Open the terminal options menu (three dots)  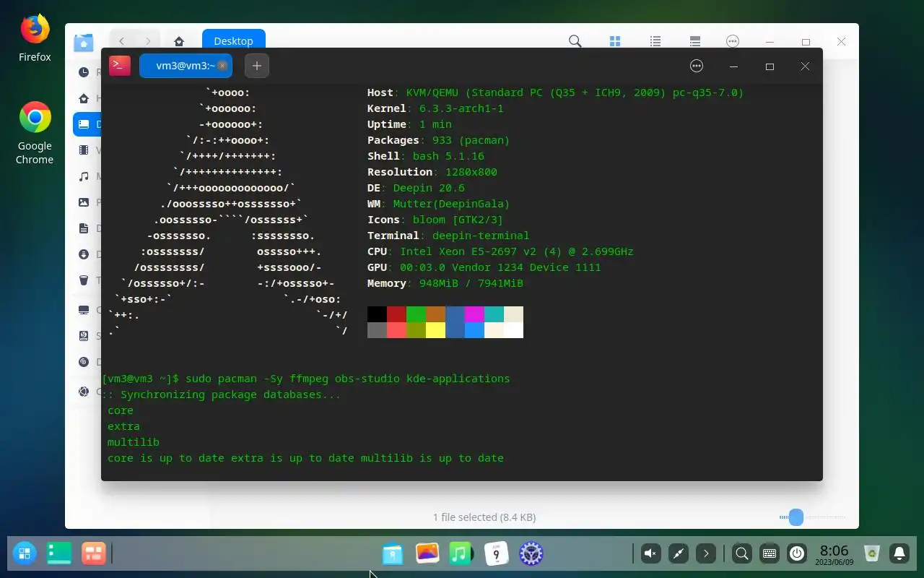pyautogui.click(x=697, y=66)
